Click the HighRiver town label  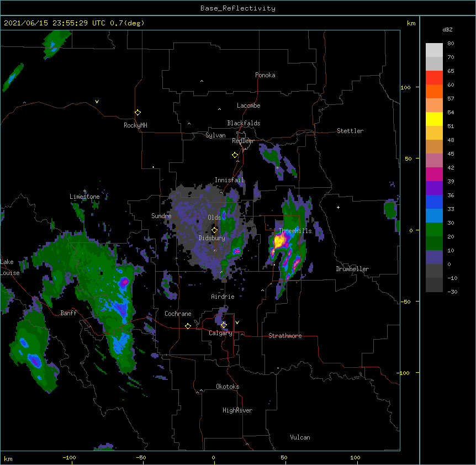click(237, 410)
